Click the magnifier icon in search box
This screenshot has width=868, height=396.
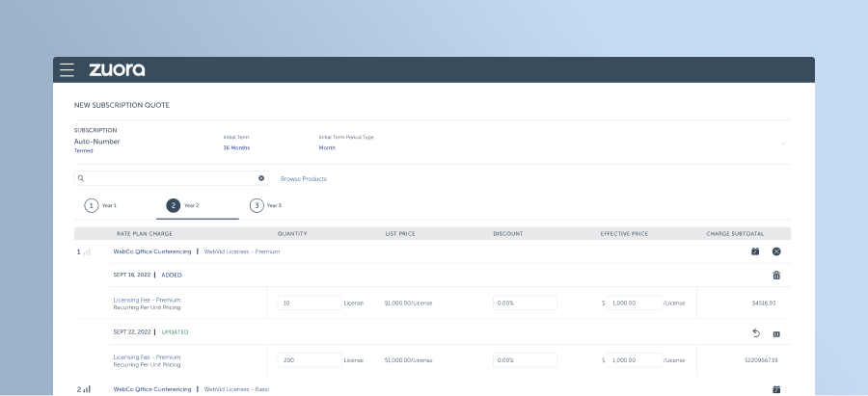[x=82, y=178]
